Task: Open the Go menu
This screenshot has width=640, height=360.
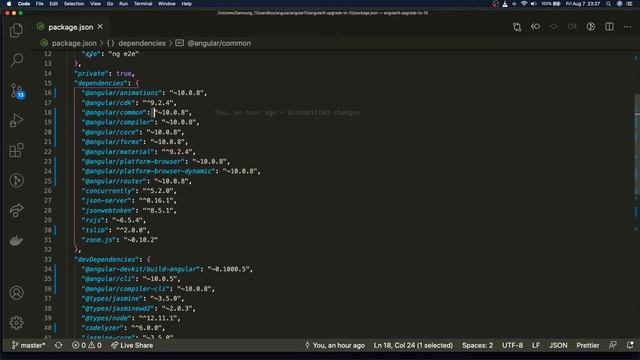Action: [x=110, y=4]
